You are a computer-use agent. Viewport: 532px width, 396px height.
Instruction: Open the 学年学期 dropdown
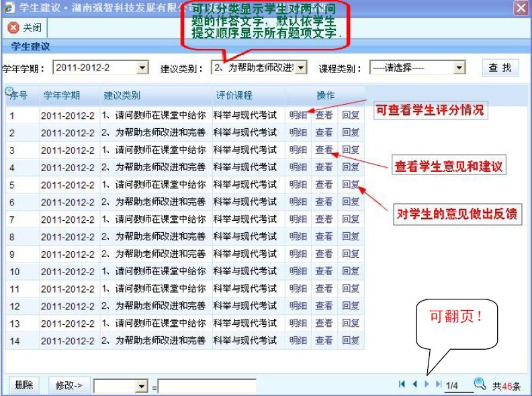coord(142,68)
